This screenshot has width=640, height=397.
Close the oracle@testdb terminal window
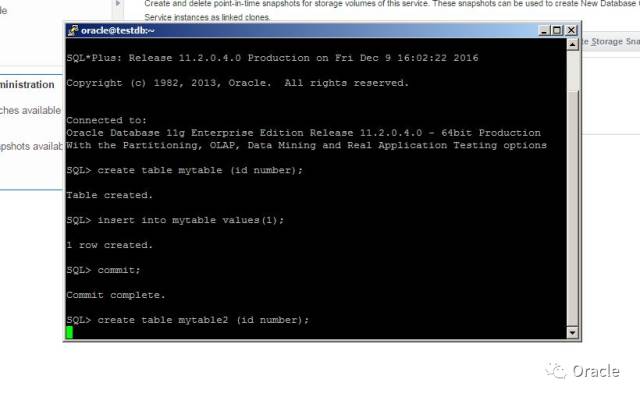point(571,31)
